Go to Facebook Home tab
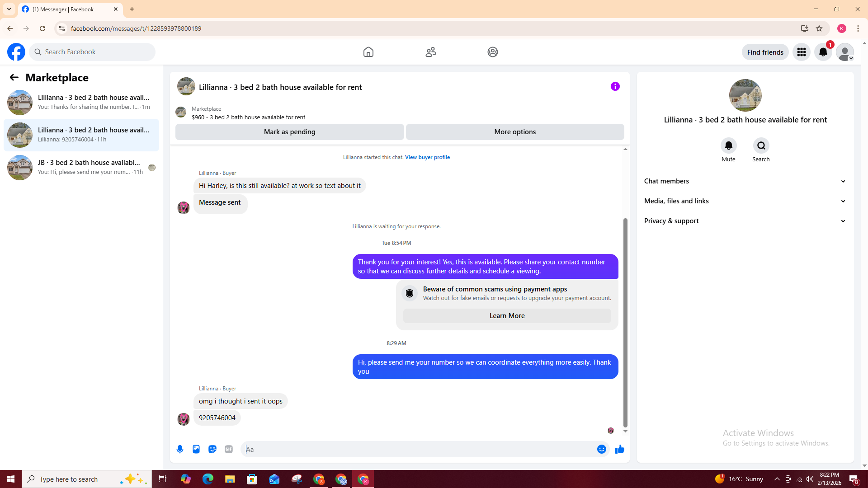The width and height of the screenshot is (868, 488). 368,52
